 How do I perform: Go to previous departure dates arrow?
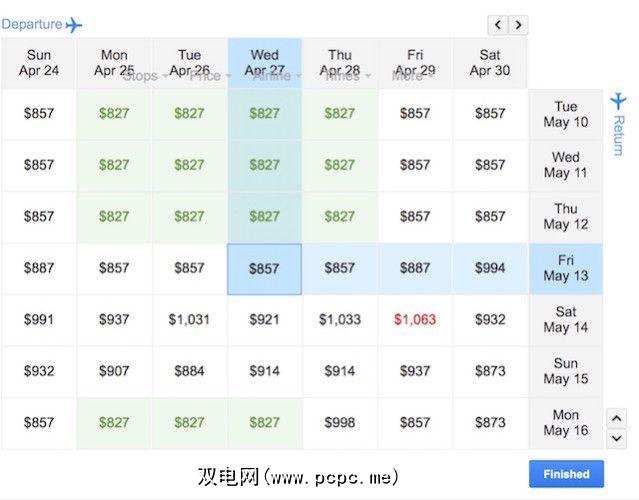[x=498, y=25]
